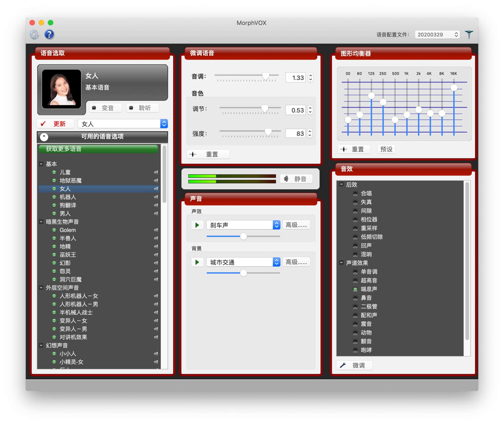The image size is (504, 425).
Task: Click the blue help question mark icon
Action: point(49,34)
